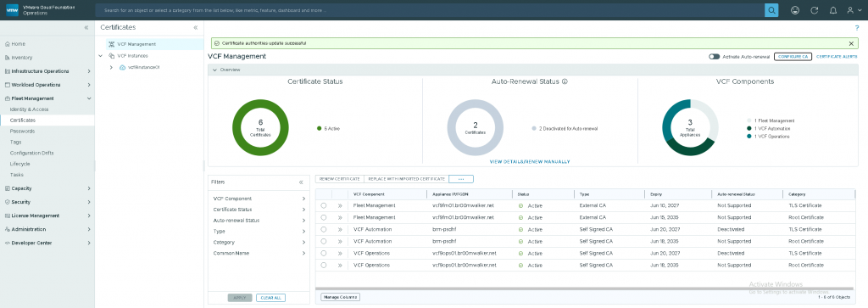This screenshot has height=308, width=868.
Task: Open the notifications bell
Action: 832,10
